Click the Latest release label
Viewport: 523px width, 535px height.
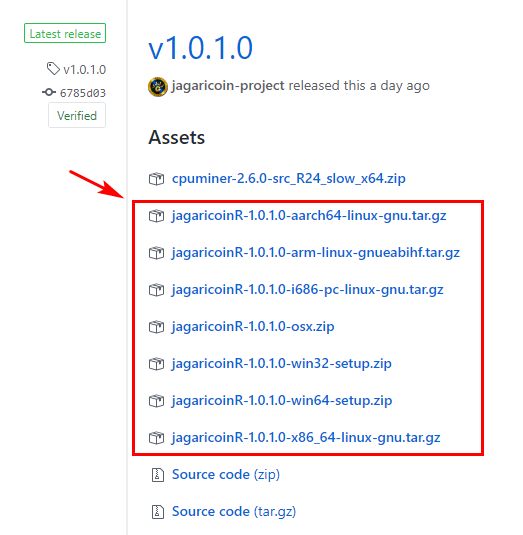65,33
